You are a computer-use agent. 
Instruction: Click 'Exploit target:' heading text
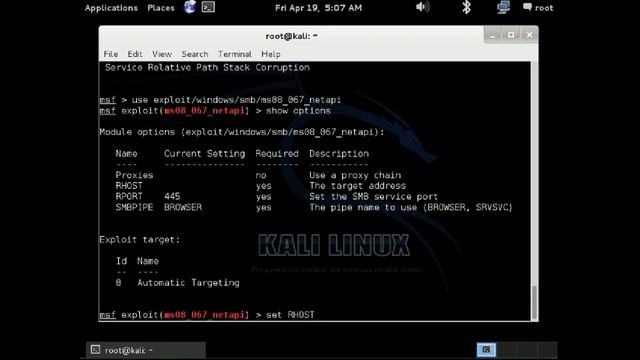[140, 240]
